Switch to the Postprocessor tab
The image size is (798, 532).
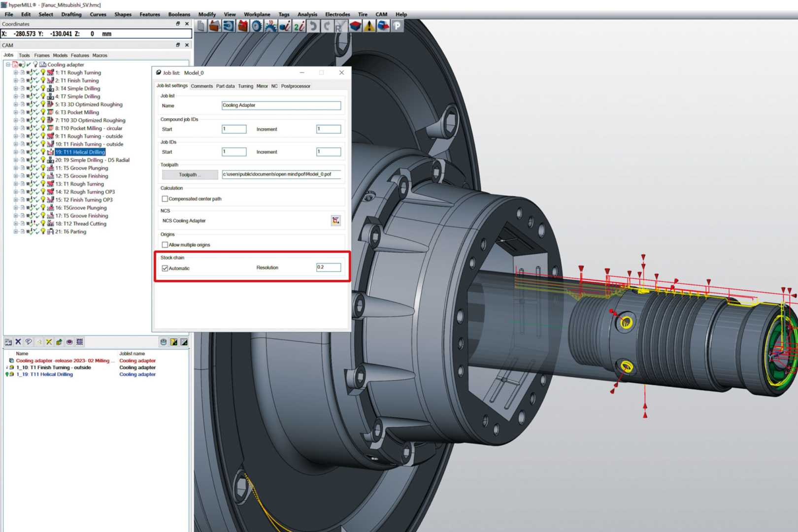(x=296, y=86)
